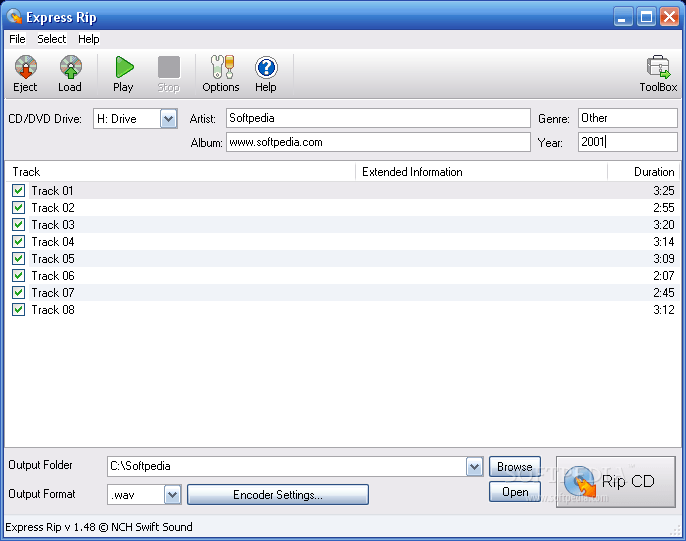Uncheck the Track 08 checkbox
Screen dimensions: 686x541
[x=18, y=310]
